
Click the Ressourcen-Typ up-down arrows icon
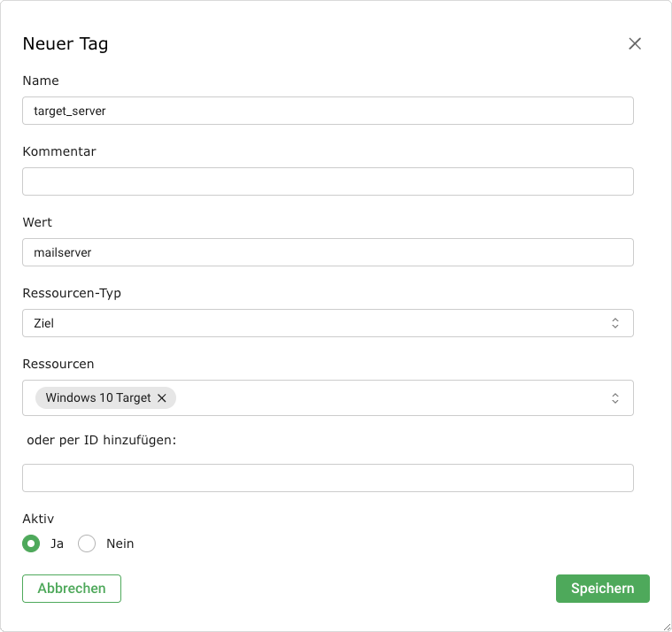(x=615, y=323)
